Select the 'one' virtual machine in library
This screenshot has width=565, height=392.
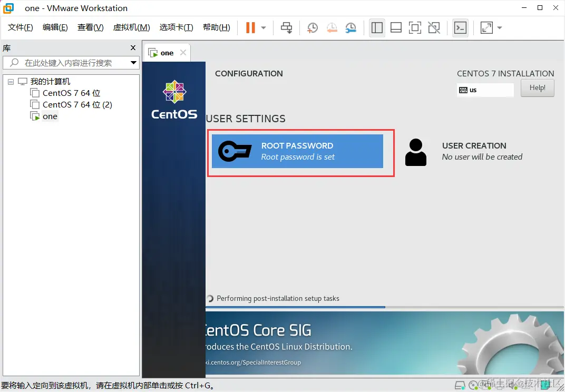[50, 116]
